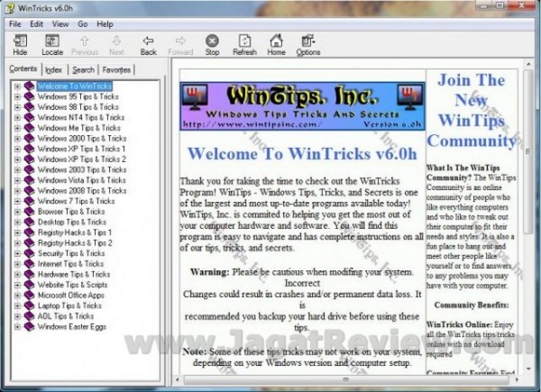The height and width of the screenshot is (392, 541).
Task: Select Windows 95 Tips & Tricks entry
Action: 78,96
